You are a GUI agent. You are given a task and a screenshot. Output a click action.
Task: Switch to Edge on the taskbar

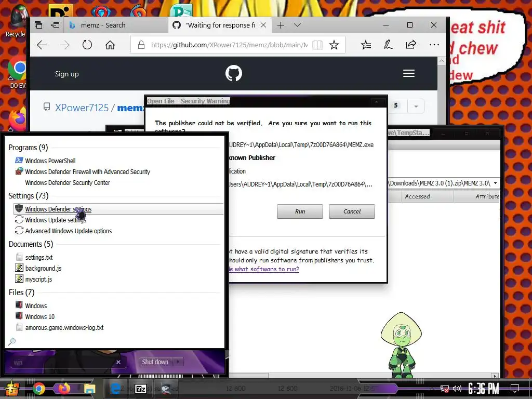115,389
